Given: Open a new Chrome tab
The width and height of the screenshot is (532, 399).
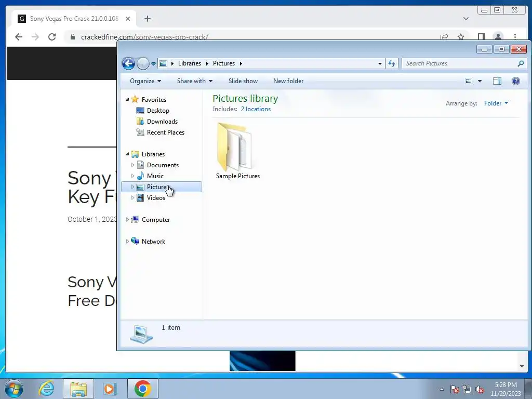Looking at the screenshot, I should pyautogui.click(x=147, y=19).
